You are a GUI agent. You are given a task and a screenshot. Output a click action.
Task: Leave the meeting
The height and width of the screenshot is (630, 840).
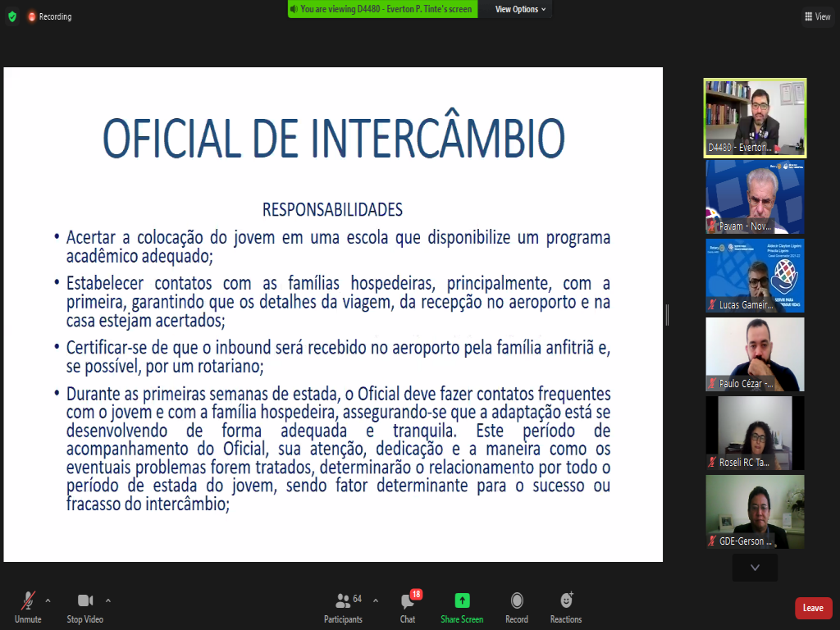click(812, 608)
